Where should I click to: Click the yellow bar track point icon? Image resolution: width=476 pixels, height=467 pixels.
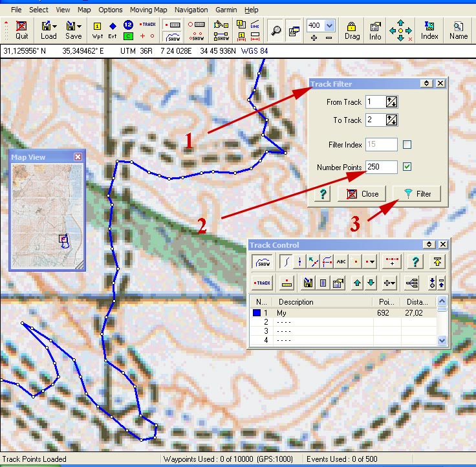coord(287,283)
